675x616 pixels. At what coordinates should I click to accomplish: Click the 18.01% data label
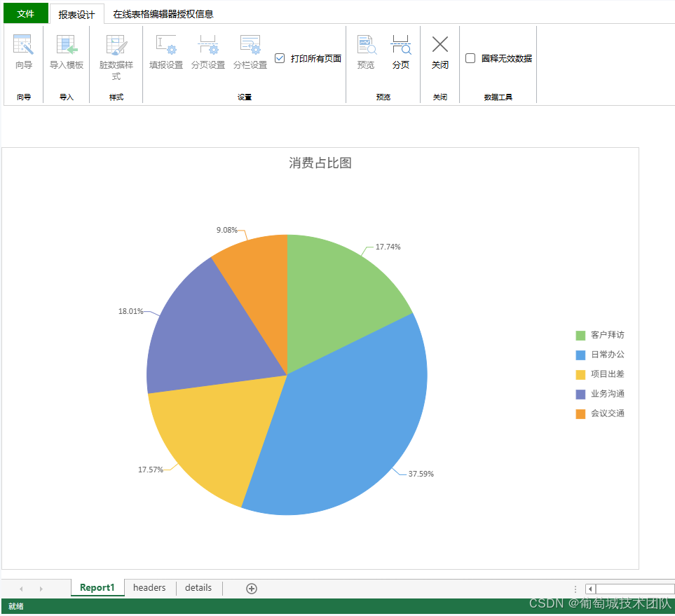click(131, 311)
